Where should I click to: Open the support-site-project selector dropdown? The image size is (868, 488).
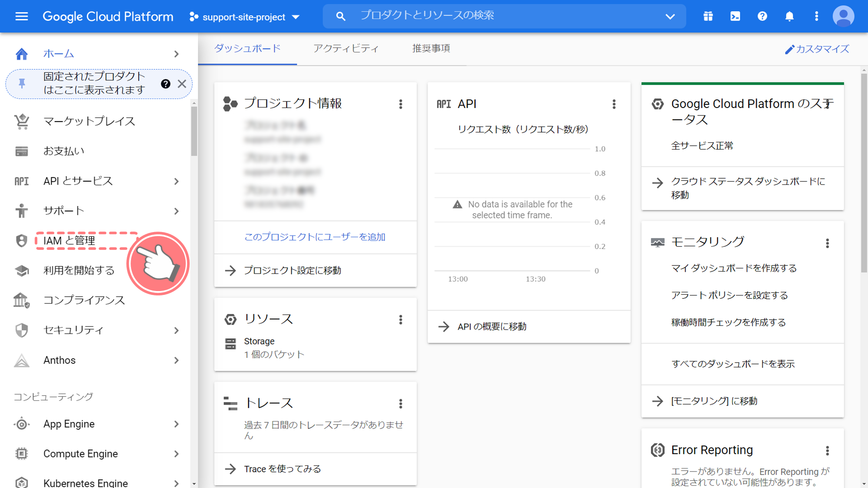point(244,17)
